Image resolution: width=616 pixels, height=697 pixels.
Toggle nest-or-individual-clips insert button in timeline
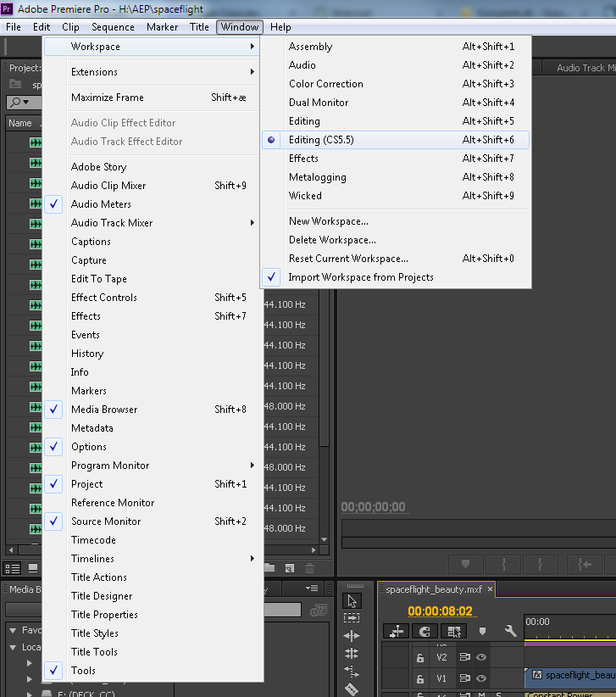397,631
